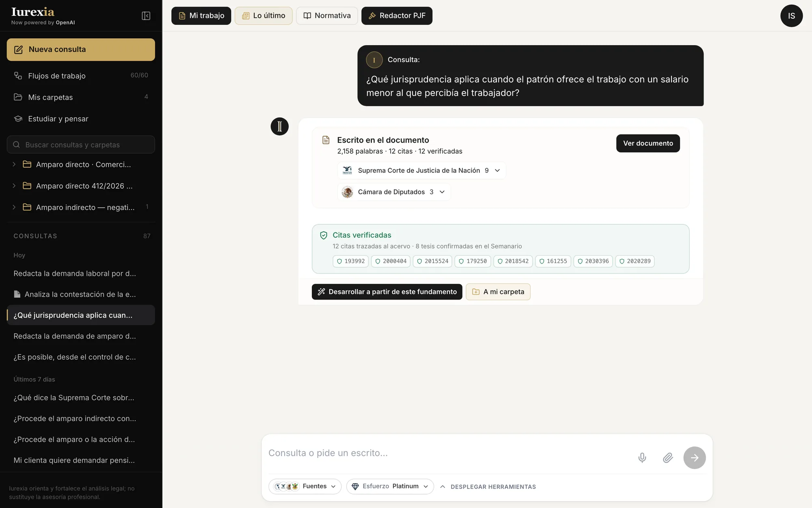812x508 pixels.
Task: Click the Ver documento button
Action: tap(648, 143)
